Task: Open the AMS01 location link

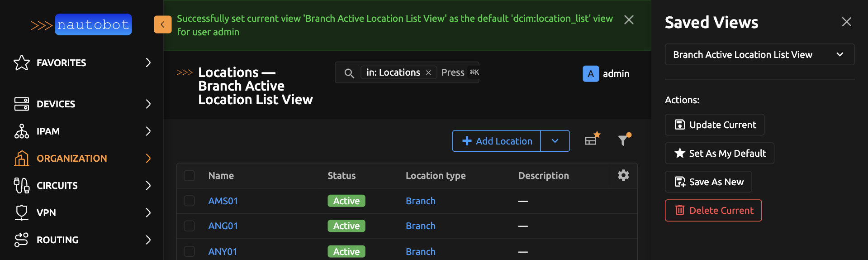Action: click(223, 201)
